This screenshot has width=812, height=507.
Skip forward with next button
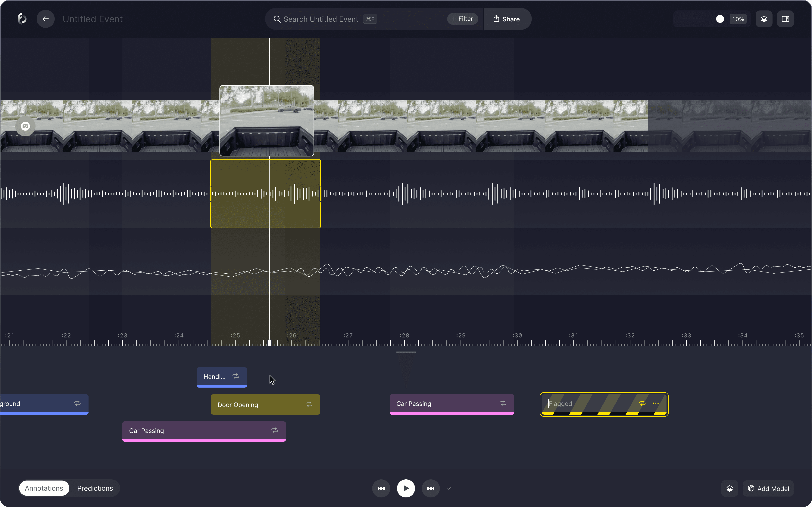[x=431, y=489]
